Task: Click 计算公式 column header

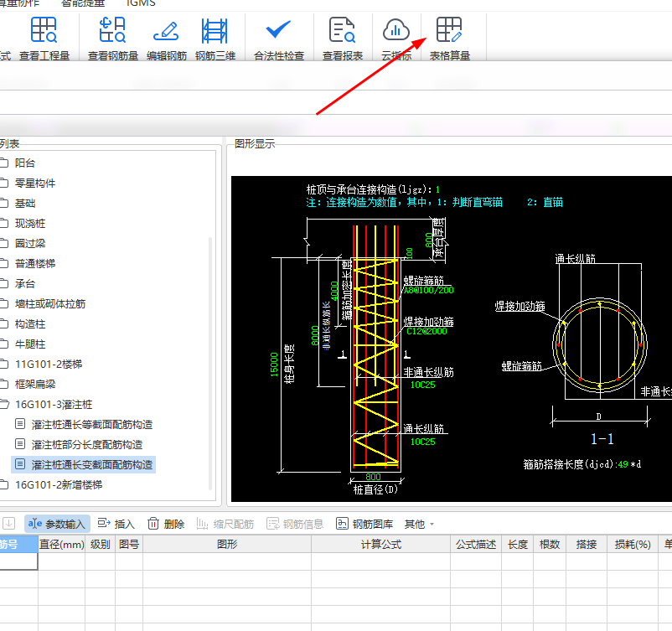Action: click(x=380, y=545)
